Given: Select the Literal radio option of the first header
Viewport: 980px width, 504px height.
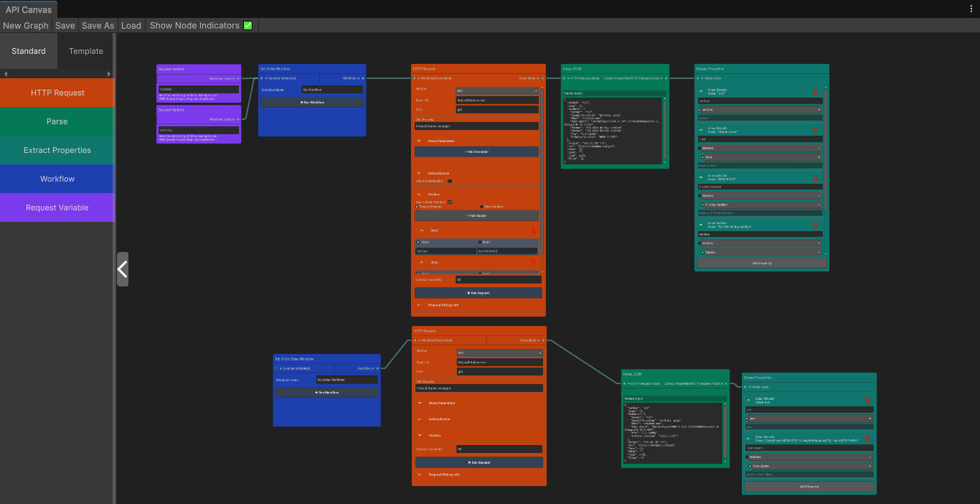Looking at the screenshot, I should 418,242.
